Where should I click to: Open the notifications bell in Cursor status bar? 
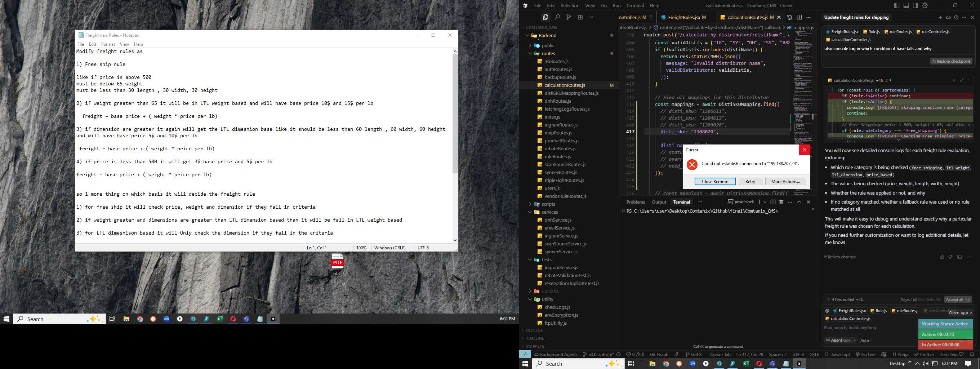(972, 354)
